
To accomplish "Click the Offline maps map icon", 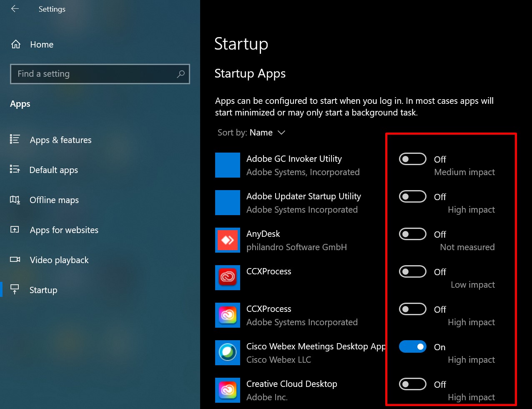I will [x=15, y=200].
